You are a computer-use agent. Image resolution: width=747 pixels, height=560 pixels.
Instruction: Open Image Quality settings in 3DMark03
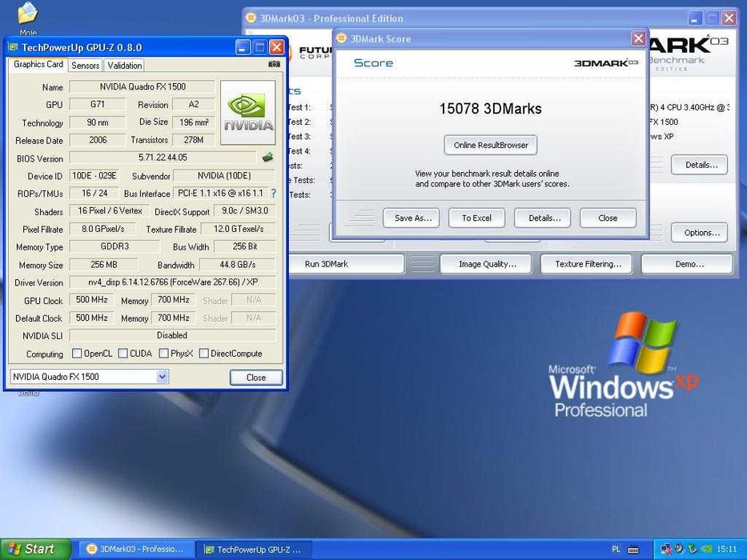(487, 264)
